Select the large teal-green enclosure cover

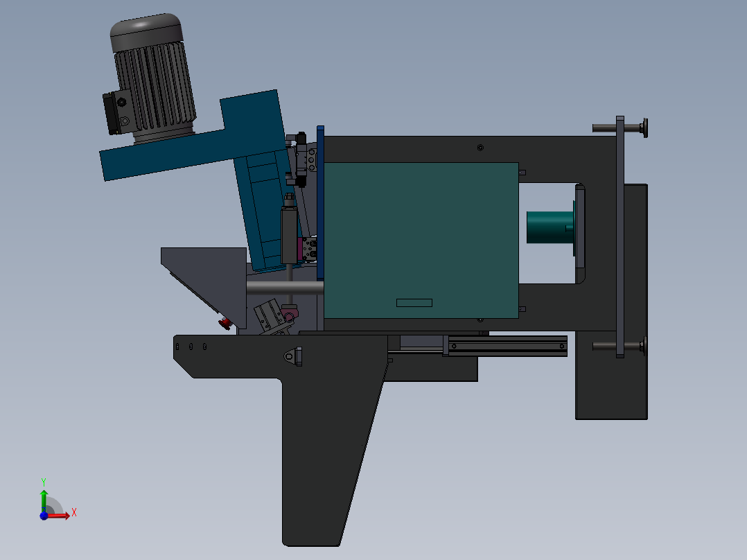click(421, 240)
